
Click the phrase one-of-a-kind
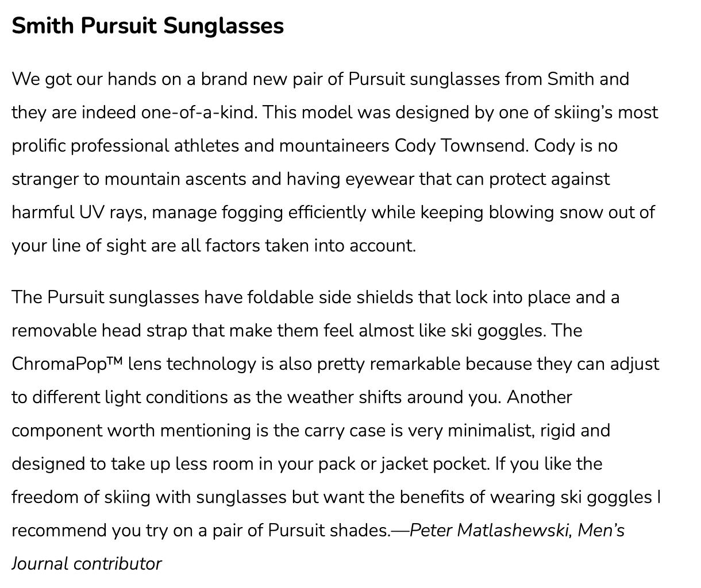199,113
